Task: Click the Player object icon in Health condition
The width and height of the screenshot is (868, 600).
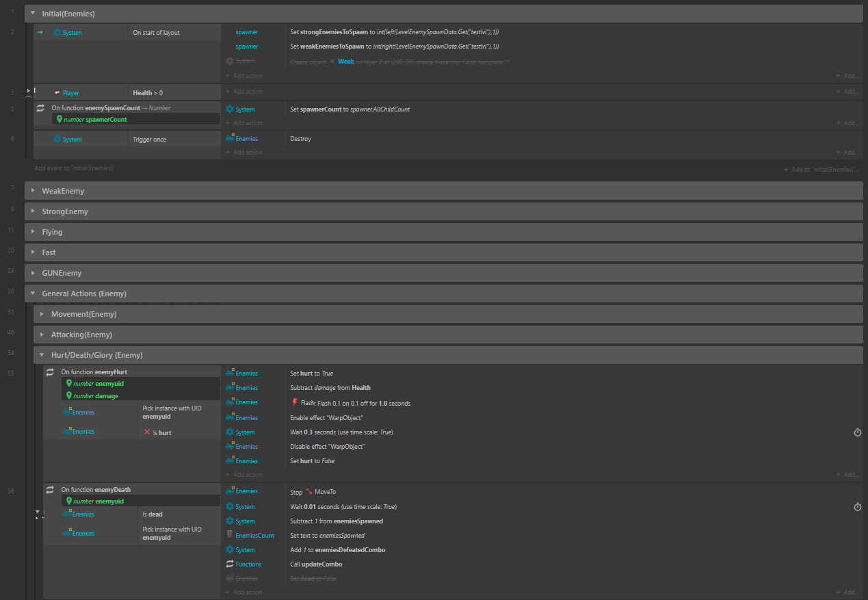Action: coord(57,93)
